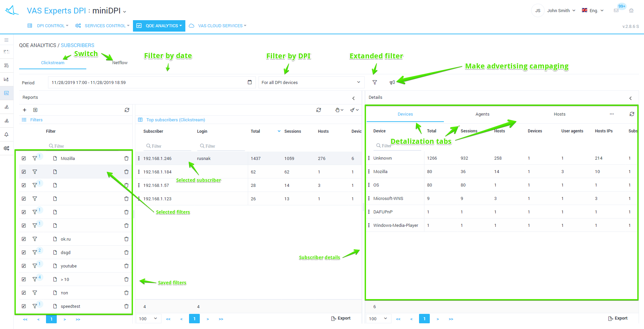Add a new filter with plus icon

tap(25, 110)
